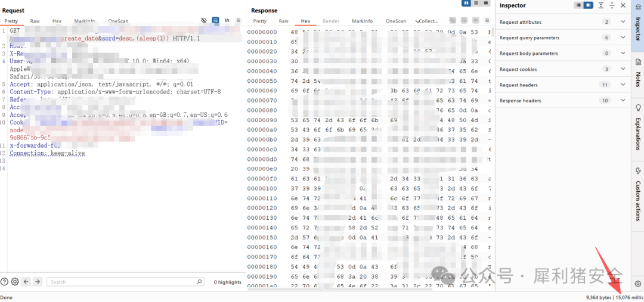Click the 0 highlights label
The image size is (644, 302).
click(227, 282)
